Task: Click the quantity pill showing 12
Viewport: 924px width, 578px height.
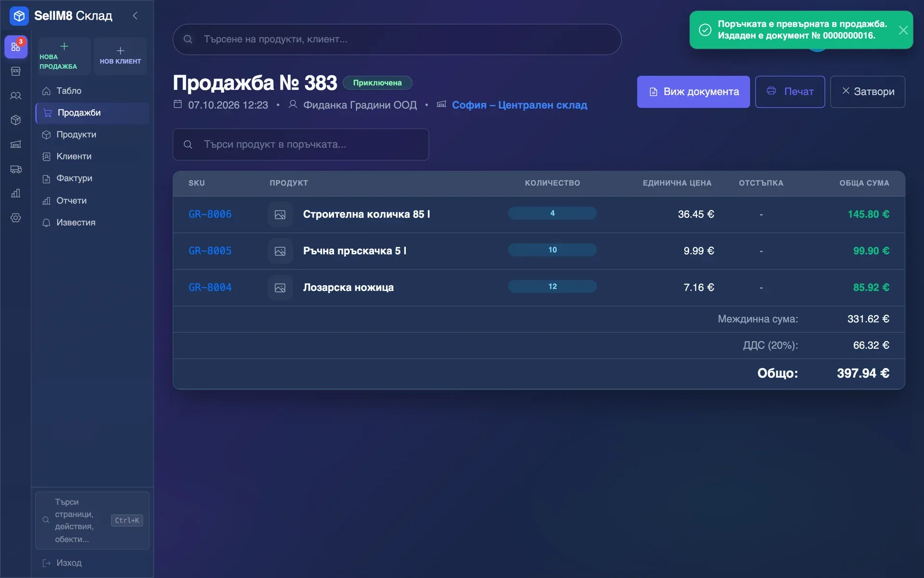Action: (552, 286)
